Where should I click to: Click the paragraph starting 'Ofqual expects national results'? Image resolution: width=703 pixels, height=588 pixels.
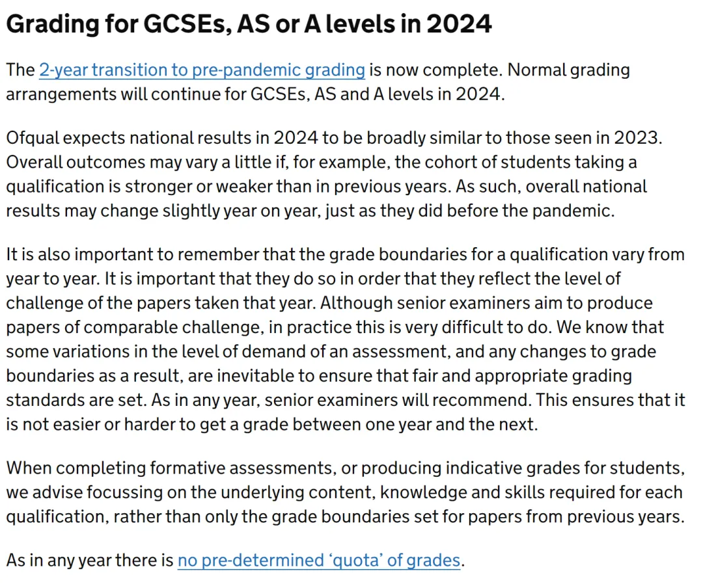click(334, 174)
